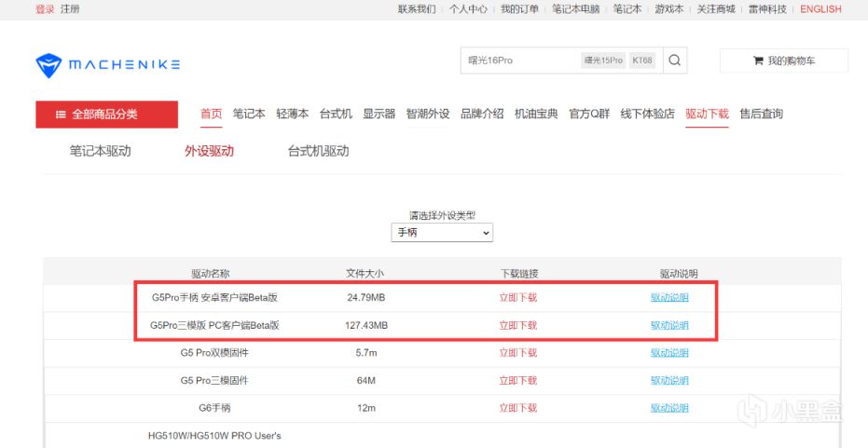Open the 外设类型 dropdown showing 手柄
The image size is (868, 448).
[442, 233]
